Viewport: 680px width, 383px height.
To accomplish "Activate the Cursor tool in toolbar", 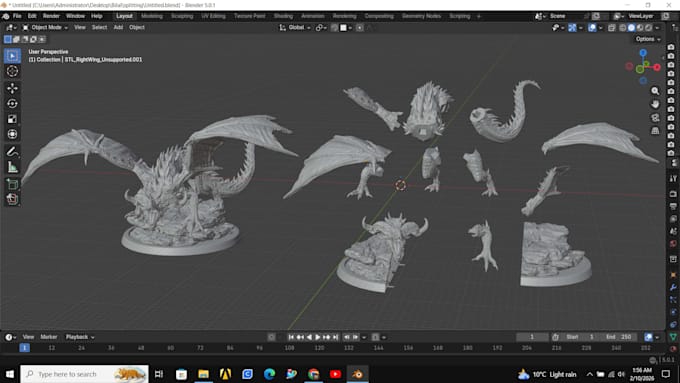I will tap(12, 71).
